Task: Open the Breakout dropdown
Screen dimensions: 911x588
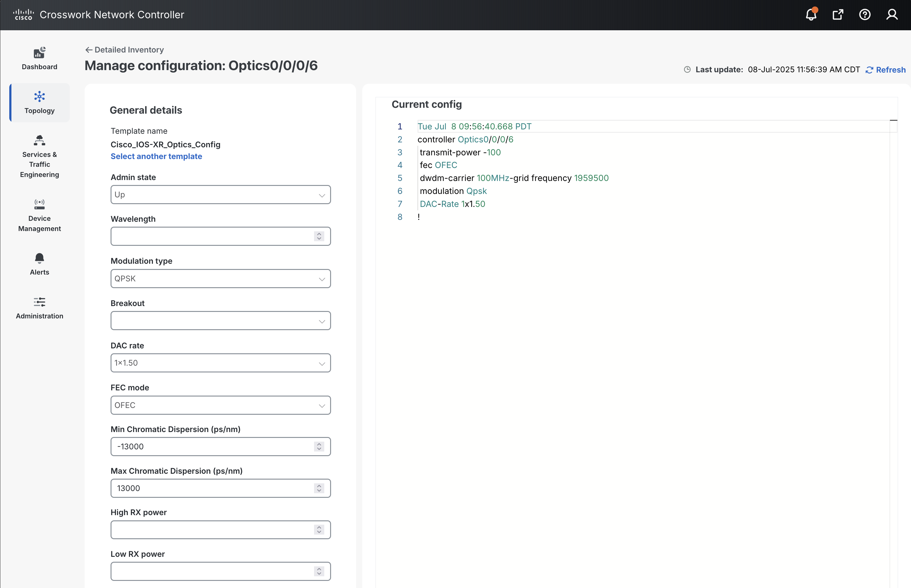Action: click(x=221, y=321)
